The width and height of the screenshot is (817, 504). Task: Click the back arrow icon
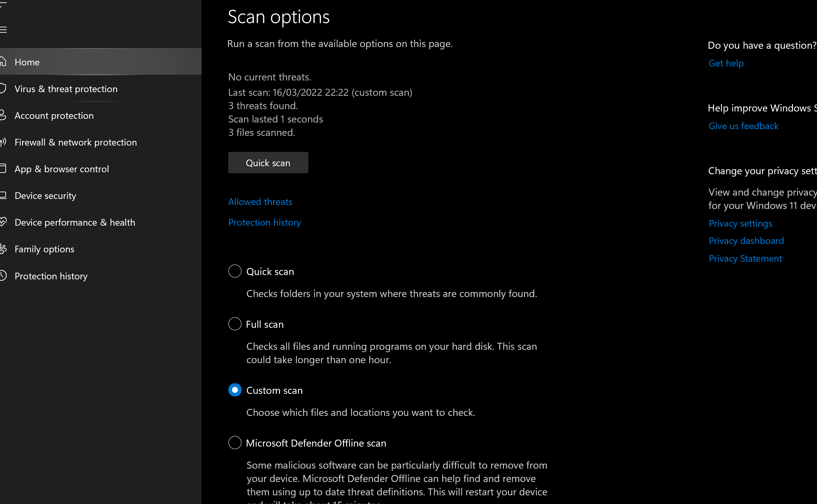point(3,5)
